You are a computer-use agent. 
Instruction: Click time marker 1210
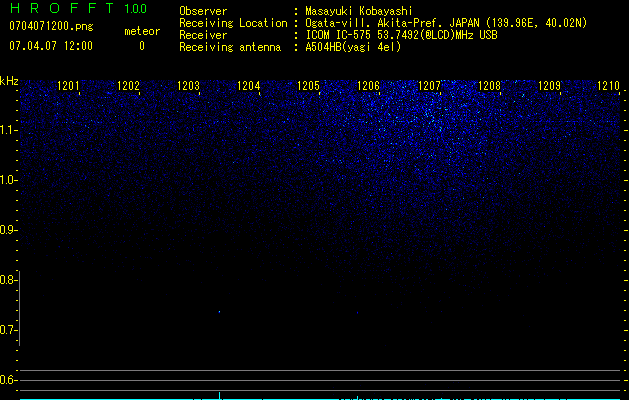[x=609, y=86]
